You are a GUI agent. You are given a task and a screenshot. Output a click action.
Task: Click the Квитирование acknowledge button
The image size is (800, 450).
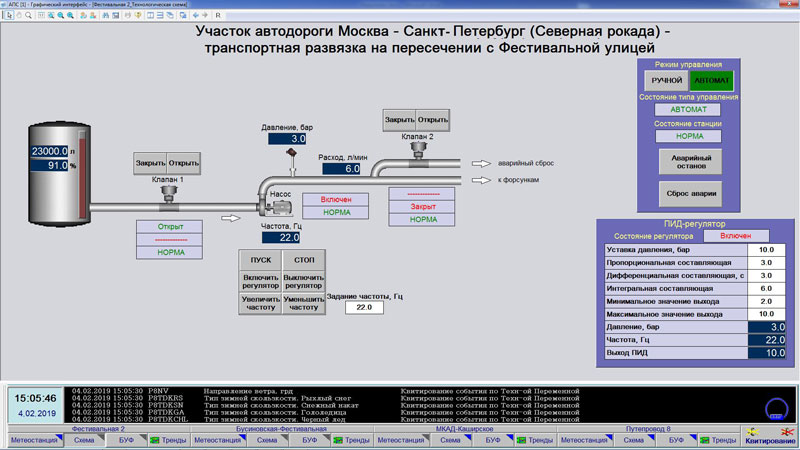point(769,436)
